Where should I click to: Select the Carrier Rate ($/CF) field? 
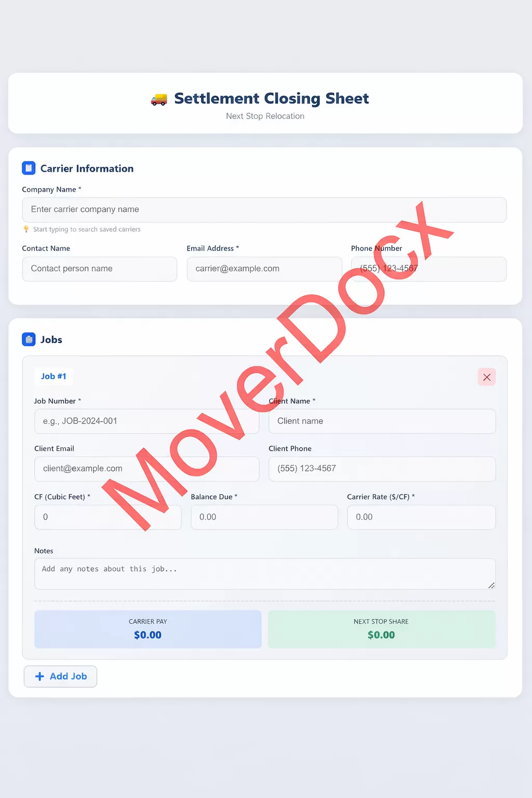pos(421,517)
